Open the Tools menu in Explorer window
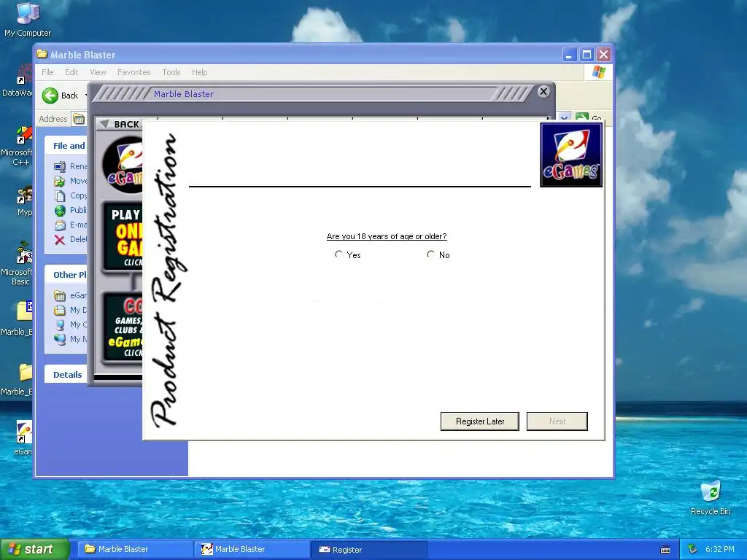The height and width of the screenshot is (560, 747). click(171, 72)
